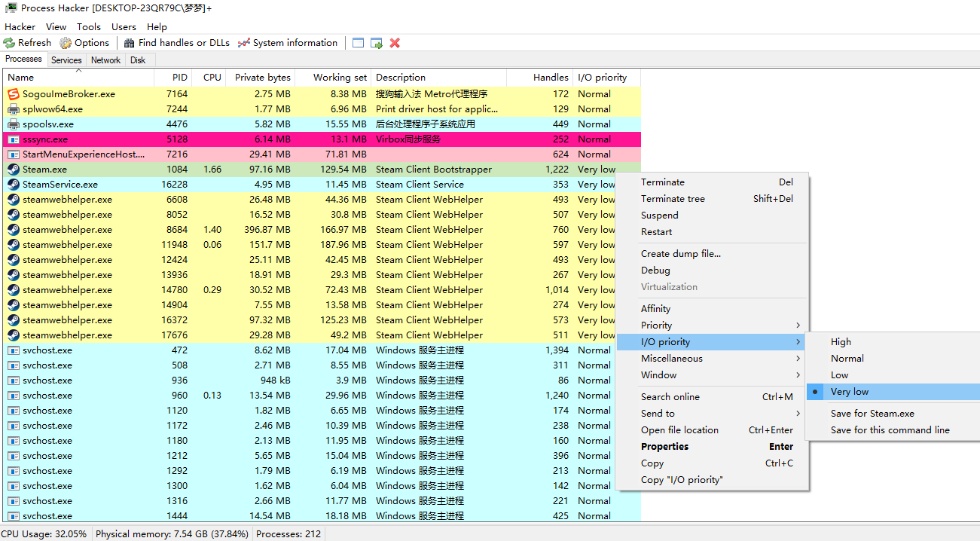Choose Affinity in context menu
980x541 pixels.
[x=712, y=309]
